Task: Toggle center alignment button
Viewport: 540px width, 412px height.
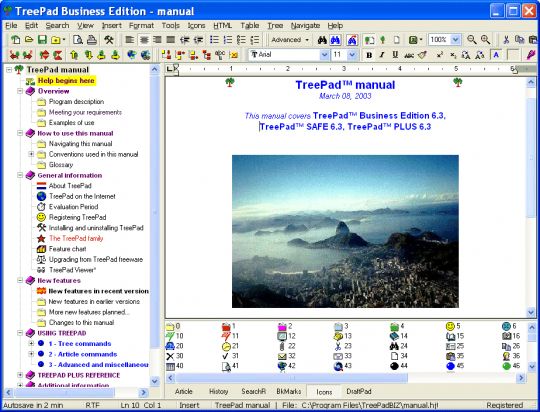Action: click(x=144, y=40)
